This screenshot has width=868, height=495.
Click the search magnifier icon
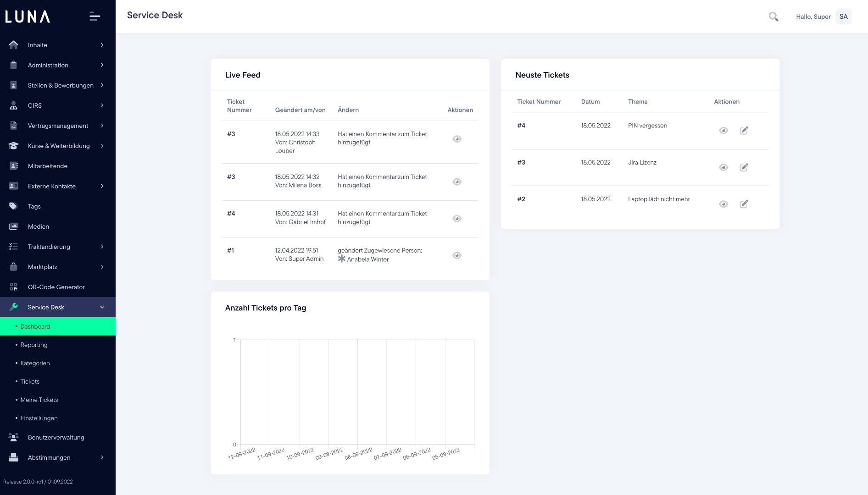(773, 17)
